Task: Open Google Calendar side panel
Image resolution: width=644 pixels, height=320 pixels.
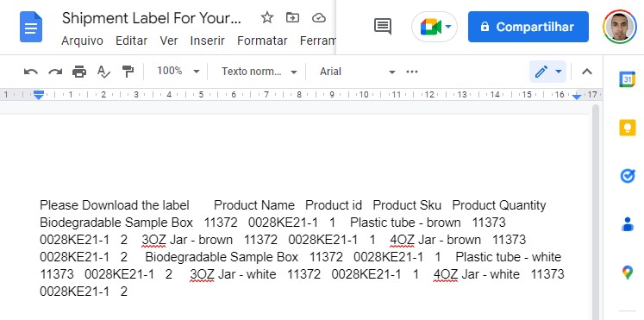Action: pos(627,79)
